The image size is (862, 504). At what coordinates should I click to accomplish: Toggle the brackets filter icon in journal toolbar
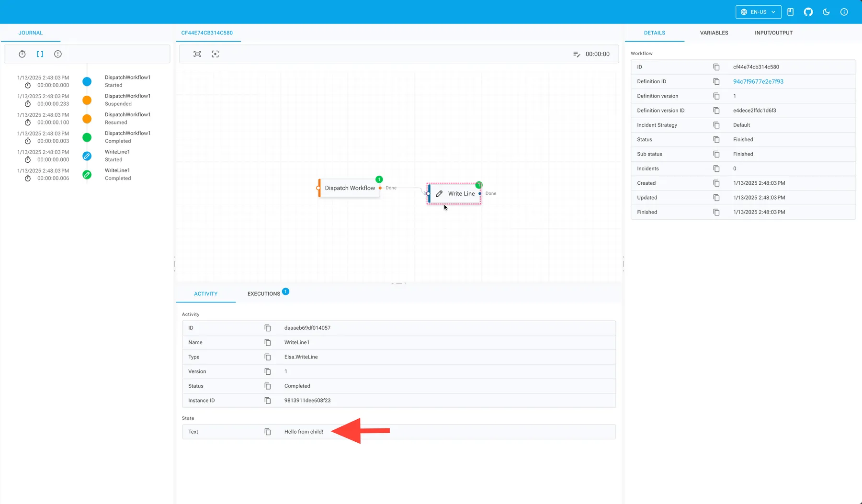pyautogui.click(x=40, y=54)
